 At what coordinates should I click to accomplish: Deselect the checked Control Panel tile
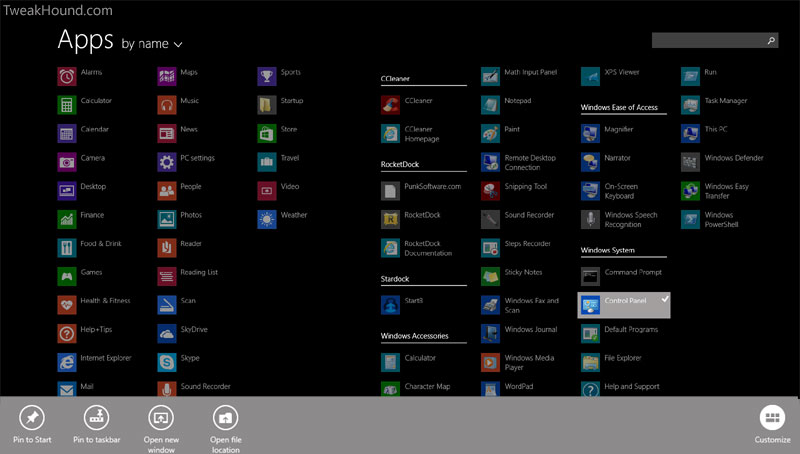pos(623,305)
